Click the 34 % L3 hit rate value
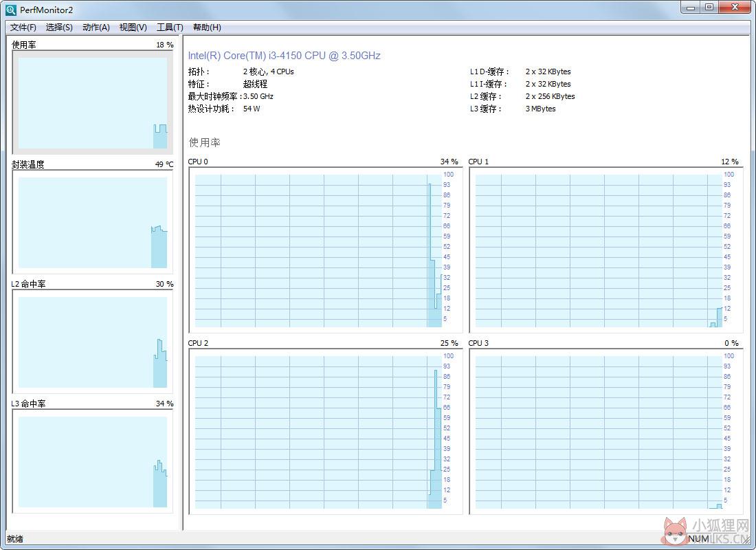Image resolution: width=756 pixels, height=550 pixels. pos(165,404)
